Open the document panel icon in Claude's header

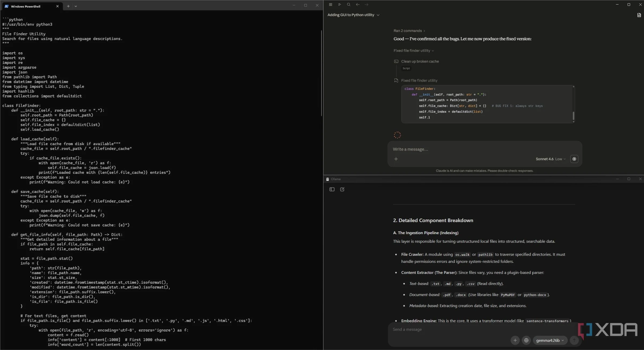pyautogui.click(x=639, y=15)
